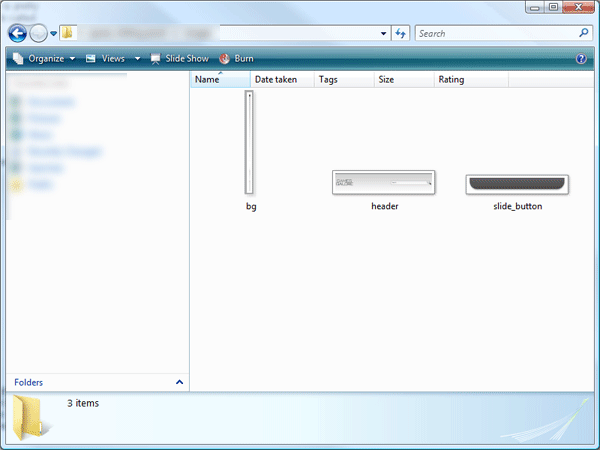Expand the Views dropdown arrow

tap(137, 59)
